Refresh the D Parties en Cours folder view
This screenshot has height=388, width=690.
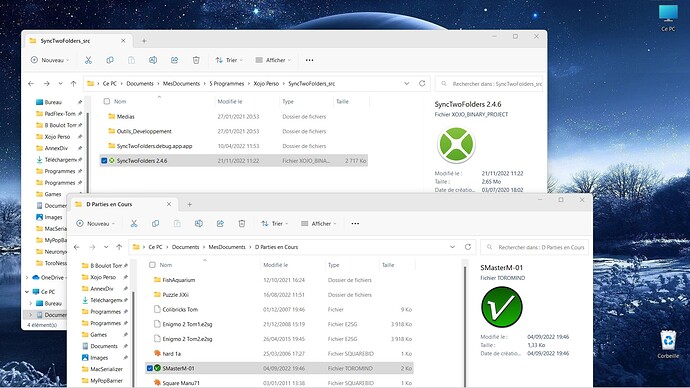coord(468,247)
